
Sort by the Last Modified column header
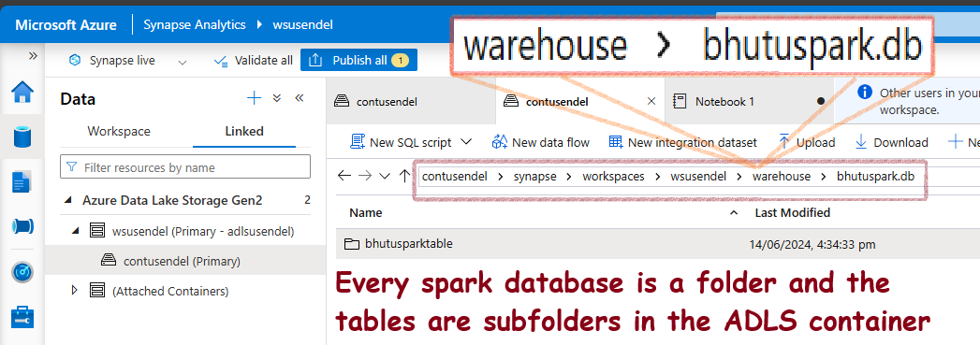point(793,213)
